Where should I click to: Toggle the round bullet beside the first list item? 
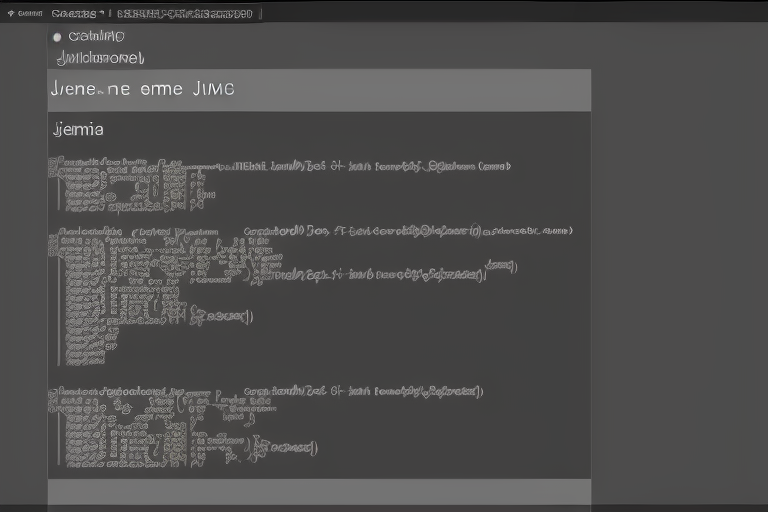[x=57, y=37]
